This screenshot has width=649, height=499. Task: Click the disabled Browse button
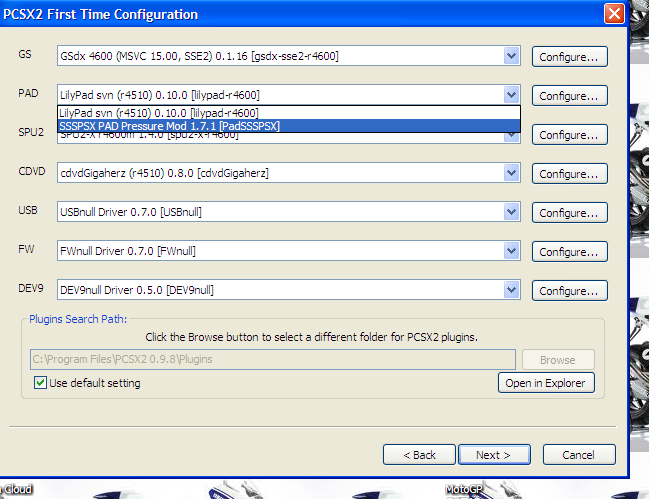click(x=558, y=360)
